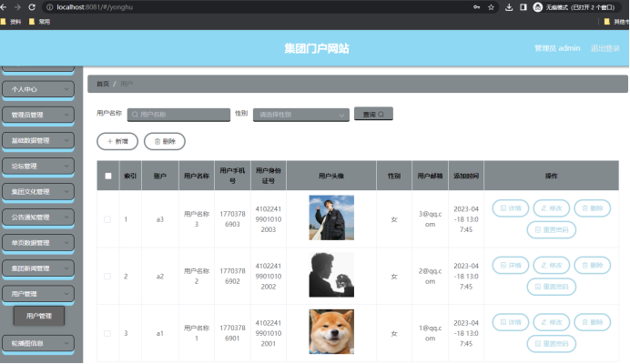Click trash icon on toolbar 删除 button
630x364 pixels.
[x=157, y=141]
